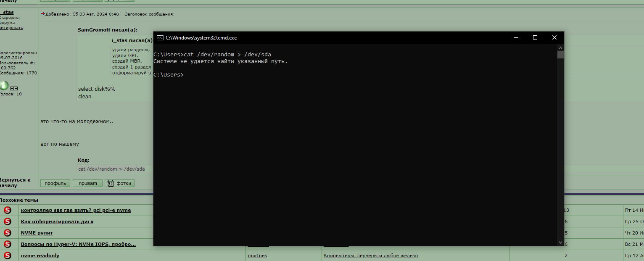The image size is (644, 261).
Task: Click the 'clean' quoted text
Action: click(84, 97)
